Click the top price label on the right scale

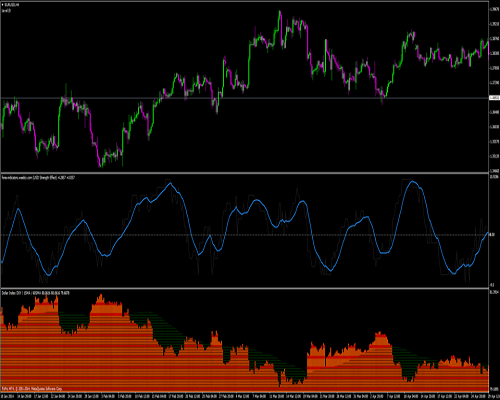pos(494,9)
